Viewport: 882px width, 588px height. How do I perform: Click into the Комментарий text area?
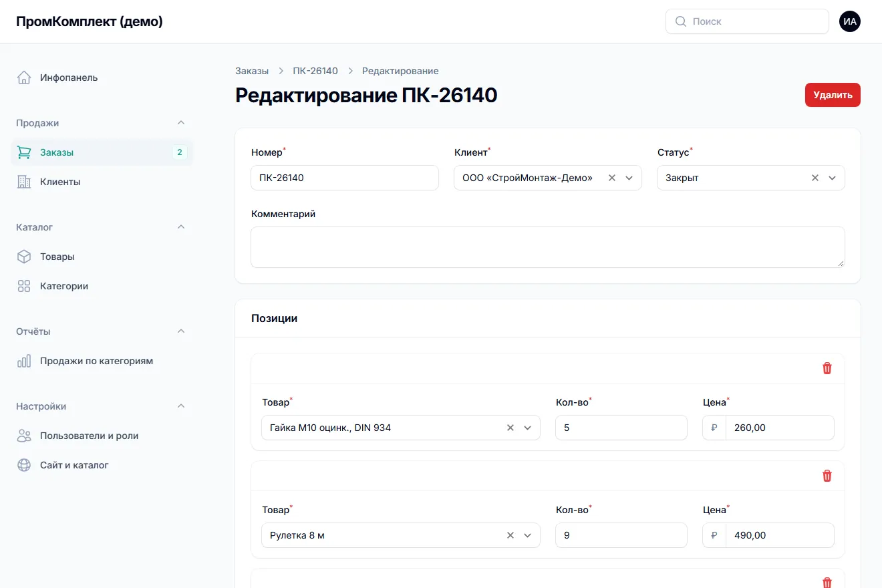[548, 247]
